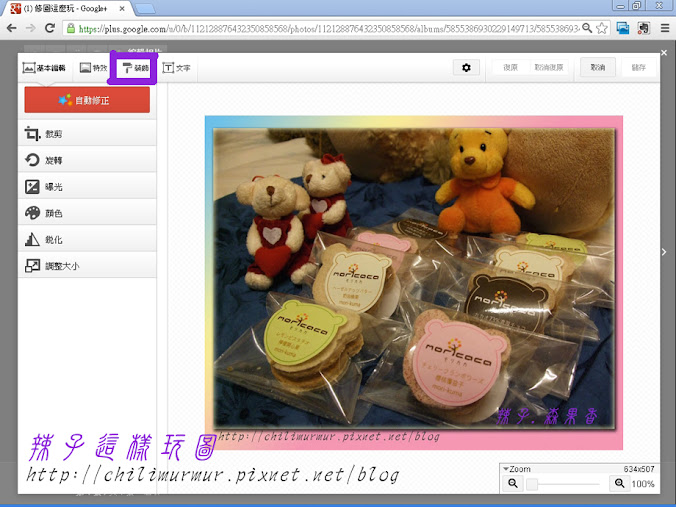Image resolution: width=676 pixels, height=507 pixels.
Task: Click the 取消復原 redo button
Action: coord(548,68)
